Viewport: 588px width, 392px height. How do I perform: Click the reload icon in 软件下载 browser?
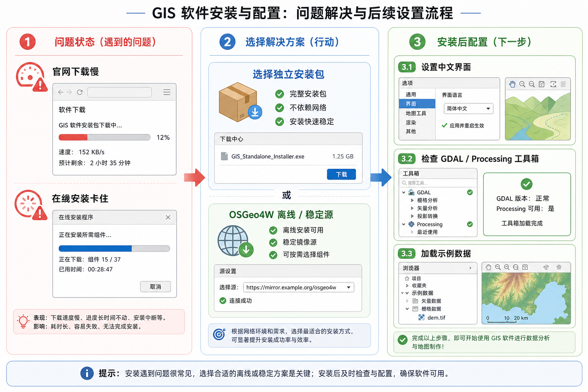point(80,92)
